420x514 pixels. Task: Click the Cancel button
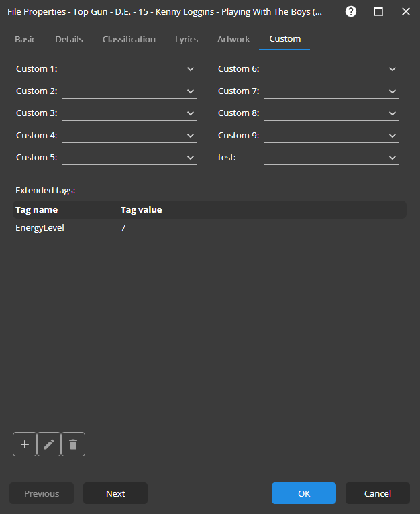click(x=377, y=493)
